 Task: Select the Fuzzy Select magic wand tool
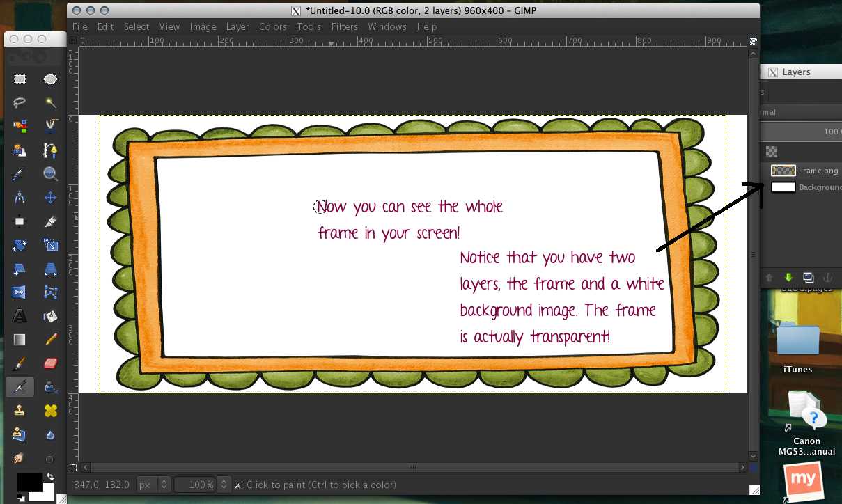(x=50, y=103)
